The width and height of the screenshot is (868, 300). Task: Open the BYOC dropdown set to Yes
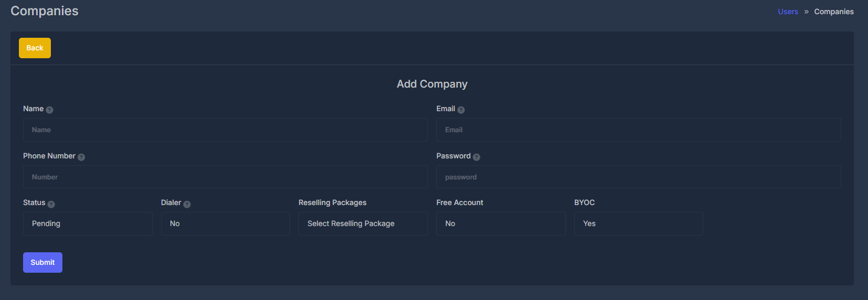pyautogui.click(x=639, y=223)
